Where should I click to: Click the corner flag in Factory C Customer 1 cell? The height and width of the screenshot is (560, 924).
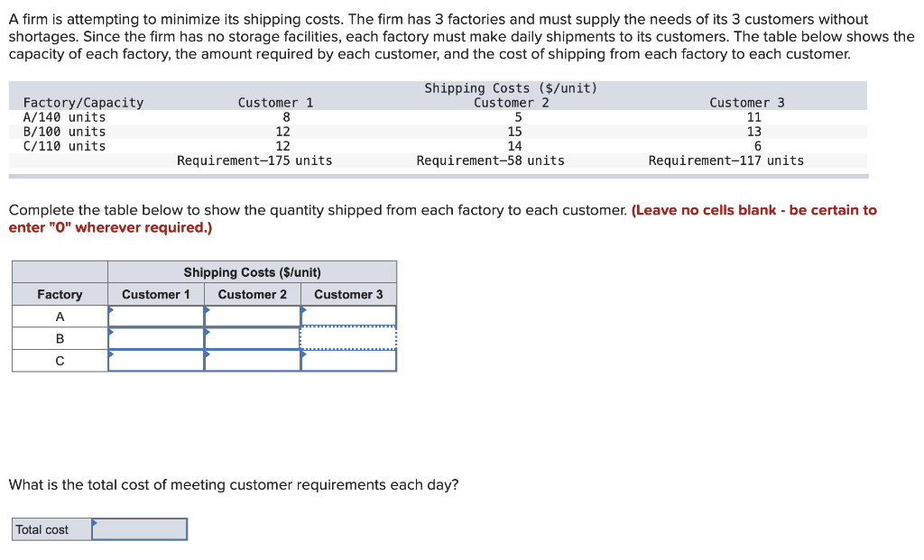[113, 354]
